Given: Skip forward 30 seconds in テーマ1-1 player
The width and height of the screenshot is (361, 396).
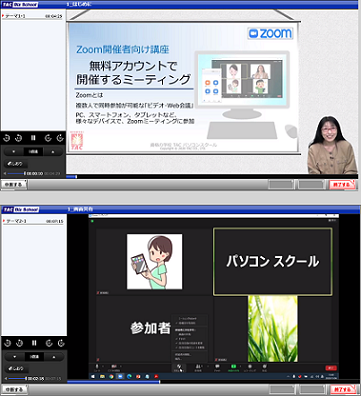Looking at the screenshot, I should [60, 138].
